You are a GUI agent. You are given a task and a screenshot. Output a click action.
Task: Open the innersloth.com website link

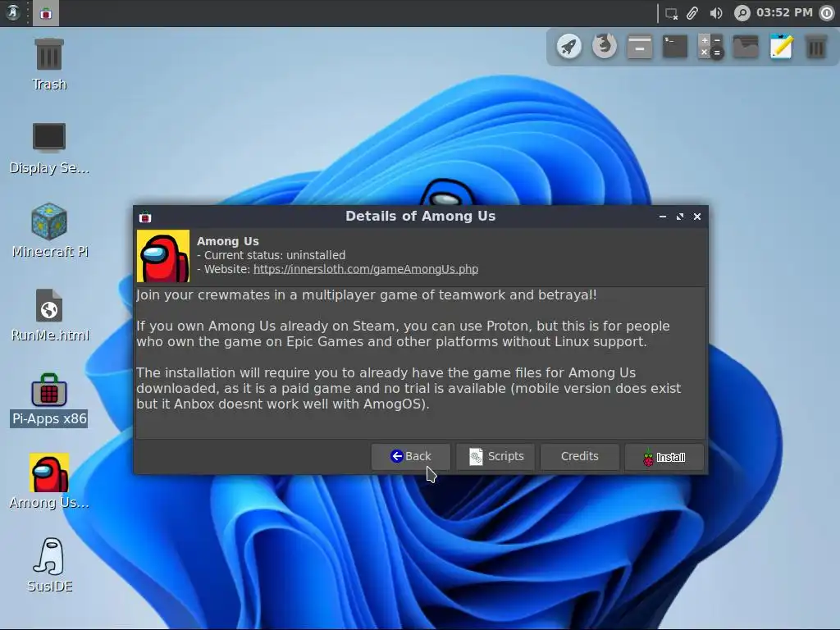366,269
